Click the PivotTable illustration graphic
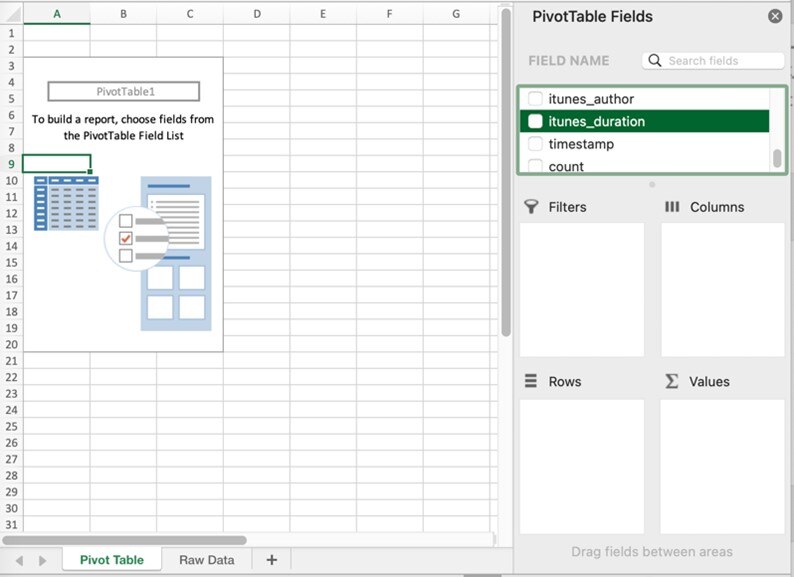The image size is (794, 577). [x=123, y=253]
